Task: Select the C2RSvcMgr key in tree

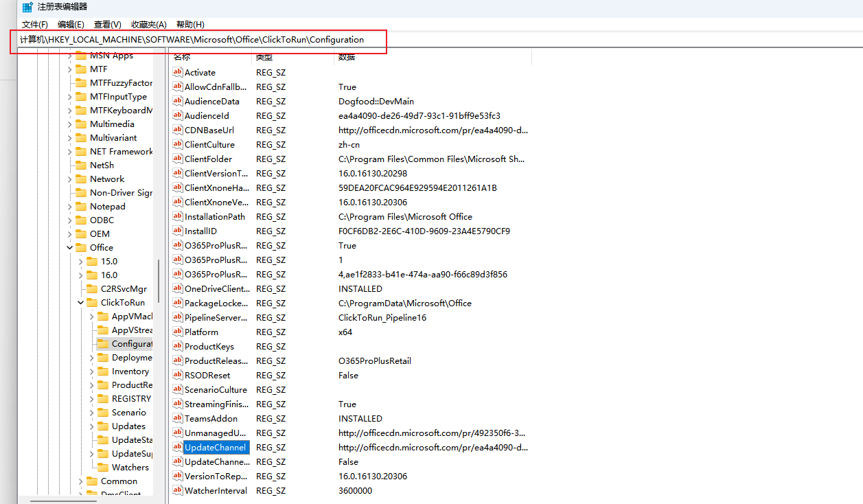Action: click(x=124, y=288)
